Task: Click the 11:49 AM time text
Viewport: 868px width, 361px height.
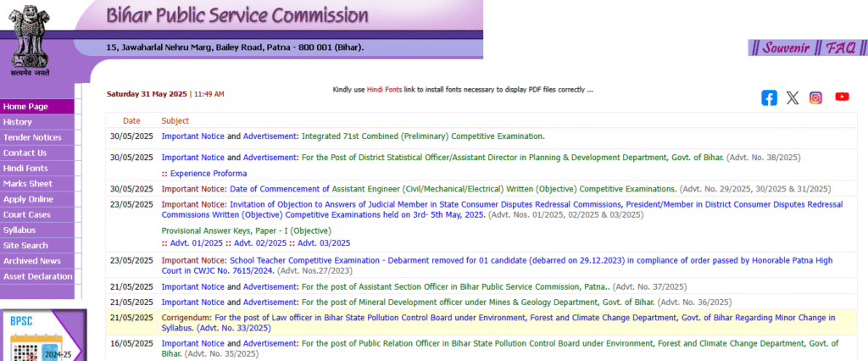Action: 209,94
